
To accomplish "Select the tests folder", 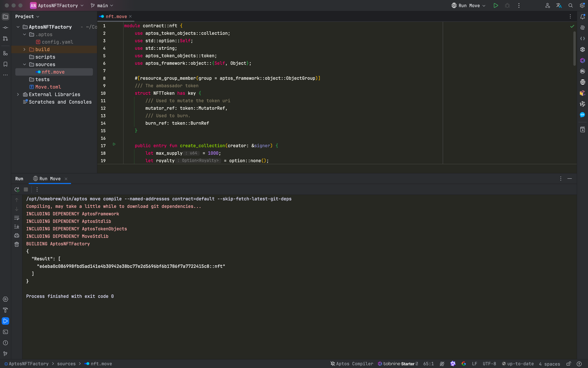I will click(x=39, y=79).
